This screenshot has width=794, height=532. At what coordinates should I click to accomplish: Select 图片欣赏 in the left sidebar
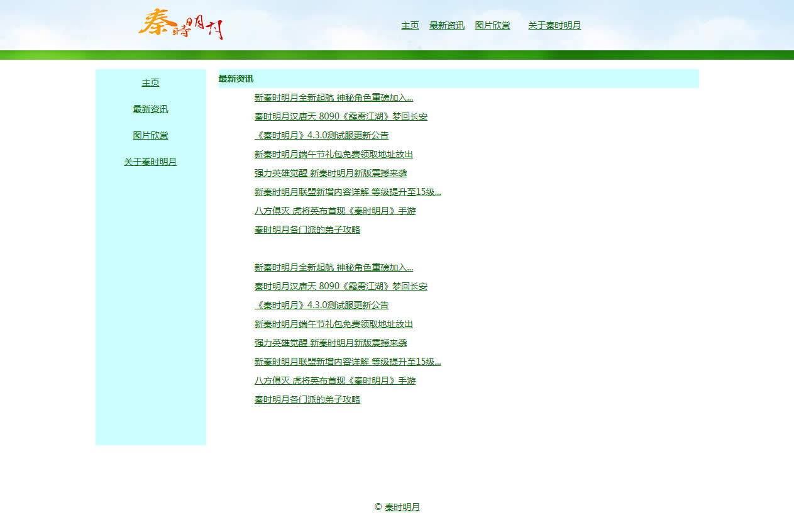click(x=150, y=136)
